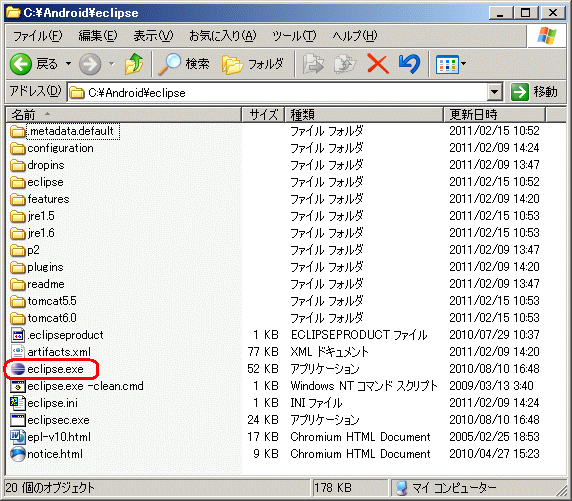572x501 pixels.
Task: Select the jre1.6 folder icon
Action: (18, 233)
